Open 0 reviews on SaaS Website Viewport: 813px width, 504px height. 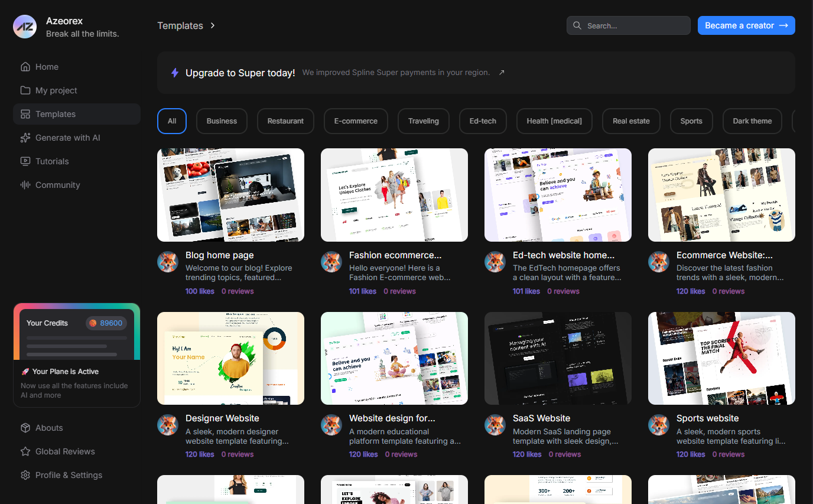[565, 454]
